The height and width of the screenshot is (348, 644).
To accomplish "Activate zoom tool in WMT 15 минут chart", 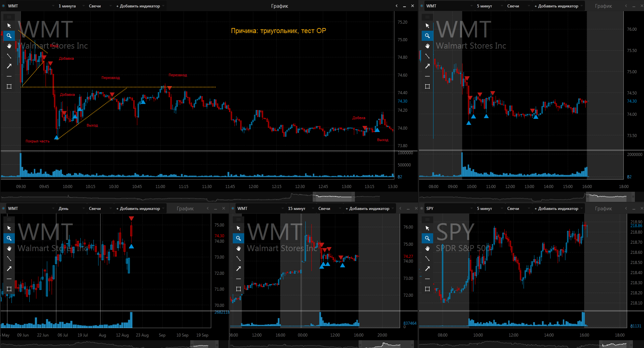I will click(239, 238).
